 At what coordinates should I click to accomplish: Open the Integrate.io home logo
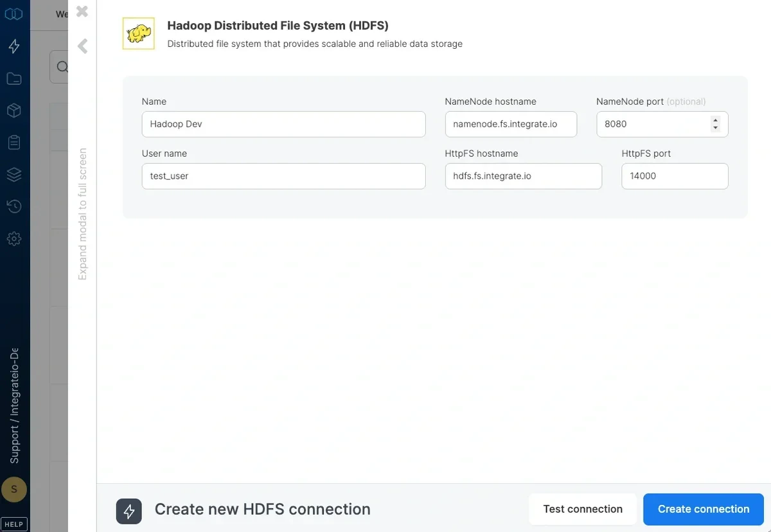coord(14,13)
